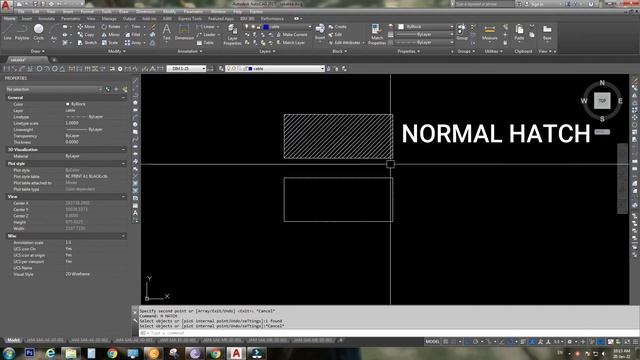Open Layer Properties manager

[232, 34]
